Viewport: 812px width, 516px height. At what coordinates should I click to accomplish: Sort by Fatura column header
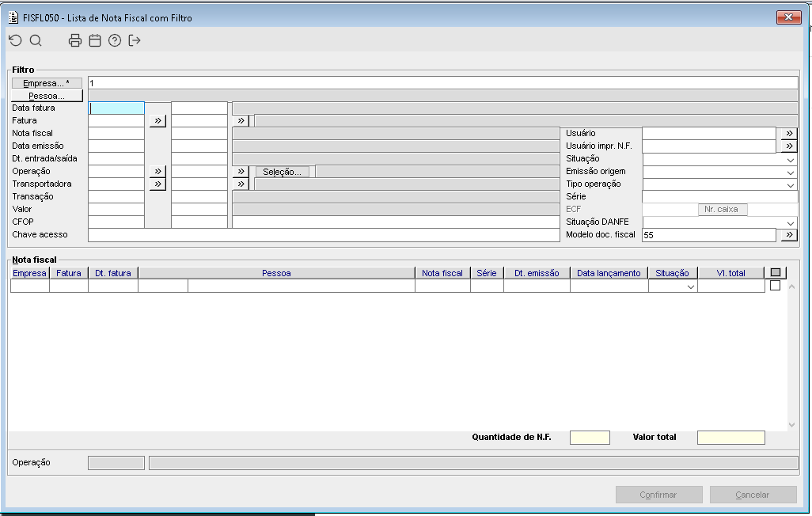69,273
